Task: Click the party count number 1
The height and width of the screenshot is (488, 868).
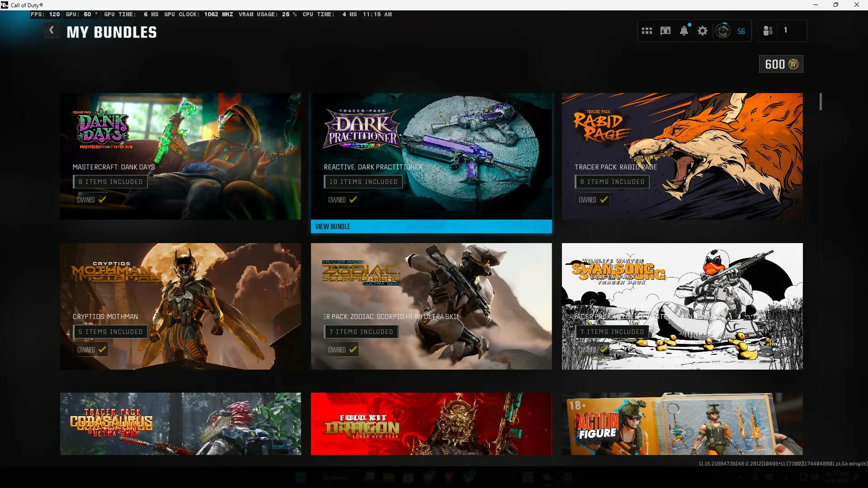Action: coord(786,30)
